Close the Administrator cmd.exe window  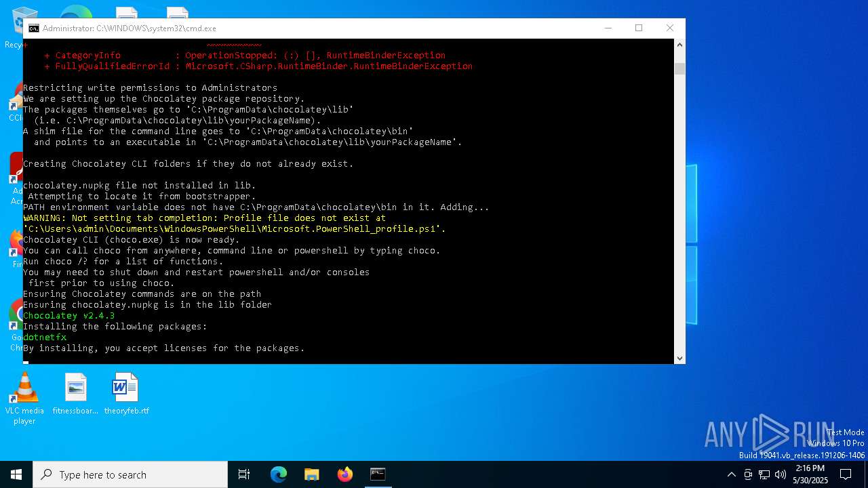point(670,28)
